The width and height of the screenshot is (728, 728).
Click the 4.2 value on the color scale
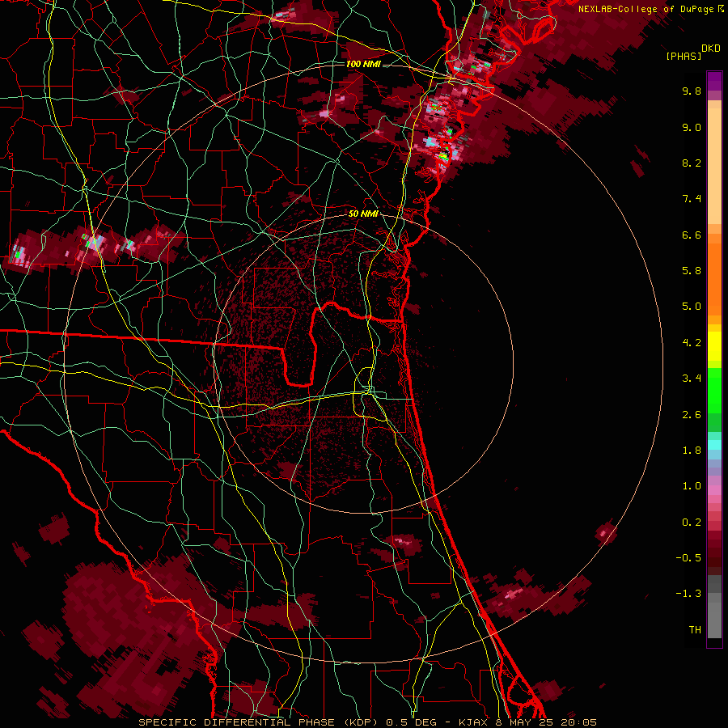(x=692, y=342)
